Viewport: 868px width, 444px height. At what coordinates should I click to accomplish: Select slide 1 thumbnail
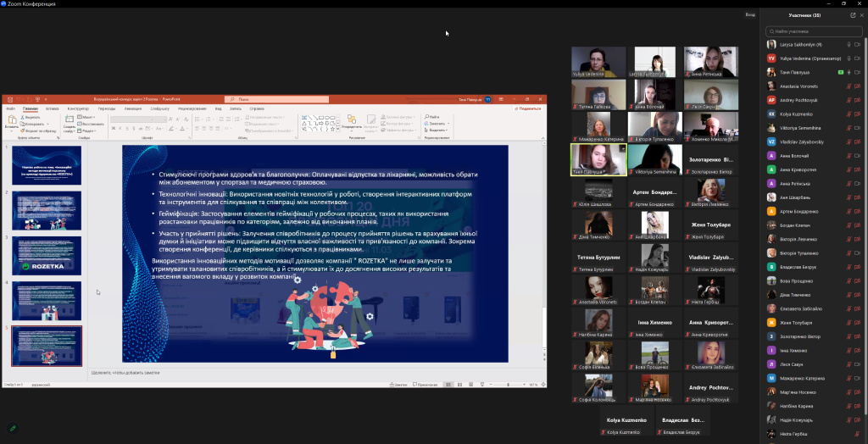pos(47,165)
